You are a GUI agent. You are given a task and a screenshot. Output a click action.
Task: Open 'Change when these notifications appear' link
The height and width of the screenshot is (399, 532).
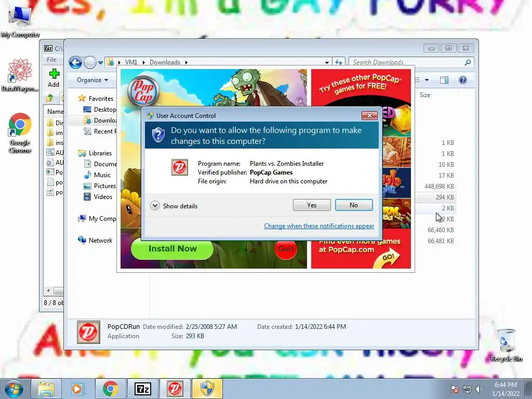tap(319, 226)
